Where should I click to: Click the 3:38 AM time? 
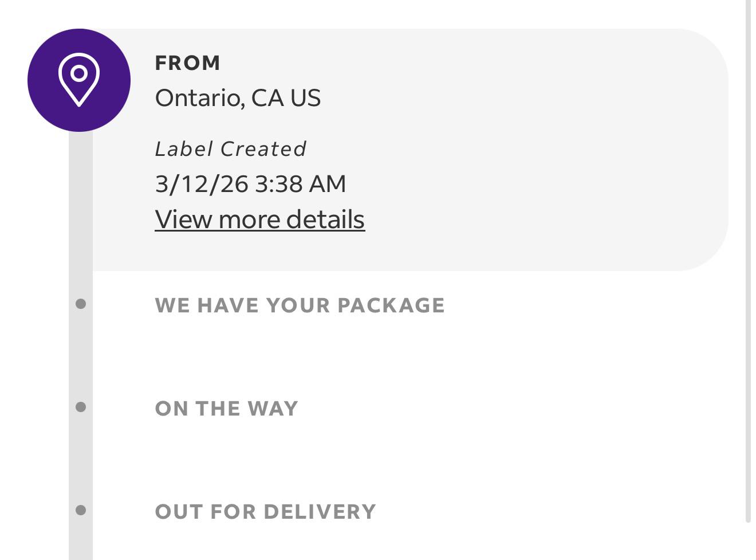tap(300, 184)
